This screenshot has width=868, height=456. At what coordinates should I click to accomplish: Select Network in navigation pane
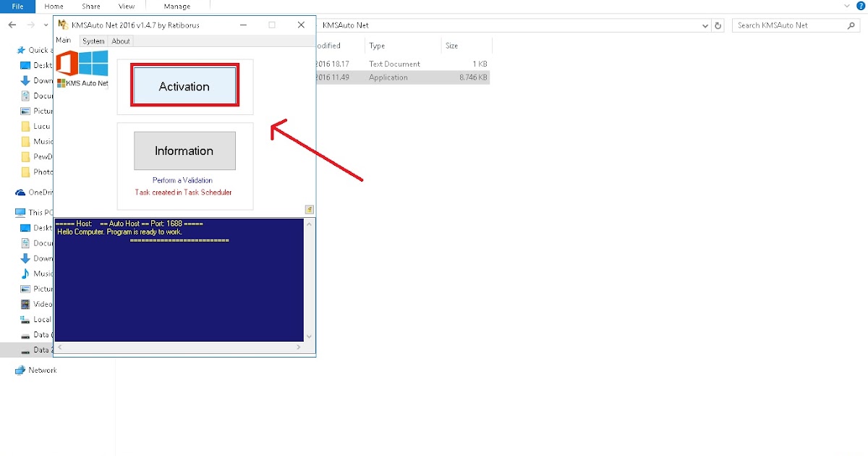click(x=35, y=370)
